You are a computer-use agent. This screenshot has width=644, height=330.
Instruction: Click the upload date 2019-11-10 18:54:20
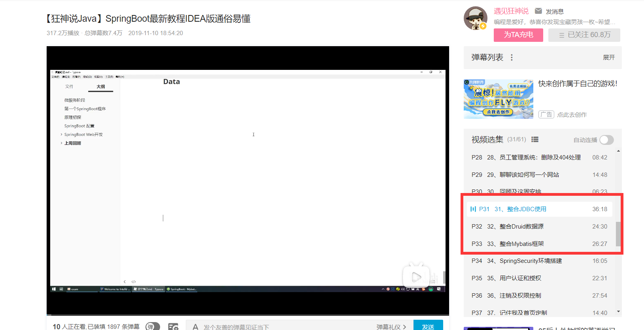coord(156,33)
